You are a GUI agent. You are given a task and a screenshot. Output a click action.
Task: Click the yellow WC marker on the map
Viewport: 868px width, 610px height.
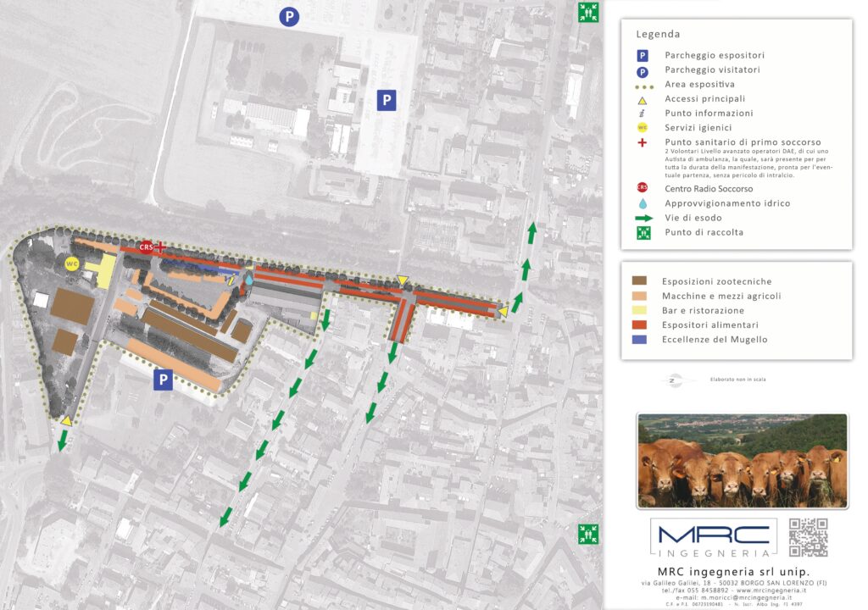(72, 264)
